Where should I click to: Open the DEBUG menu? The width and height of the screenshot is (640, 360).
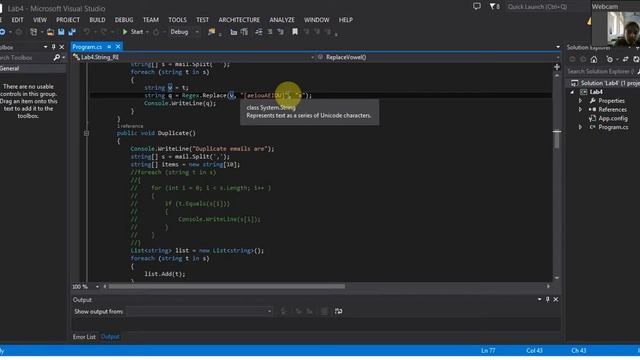124,20
